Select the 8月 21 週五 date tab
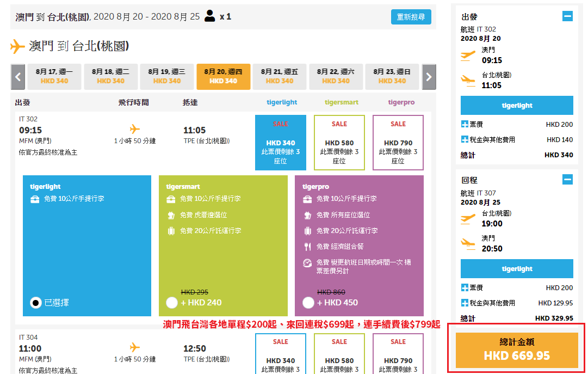Viewport: 588px width, 374px height. [x=280, y=77]
